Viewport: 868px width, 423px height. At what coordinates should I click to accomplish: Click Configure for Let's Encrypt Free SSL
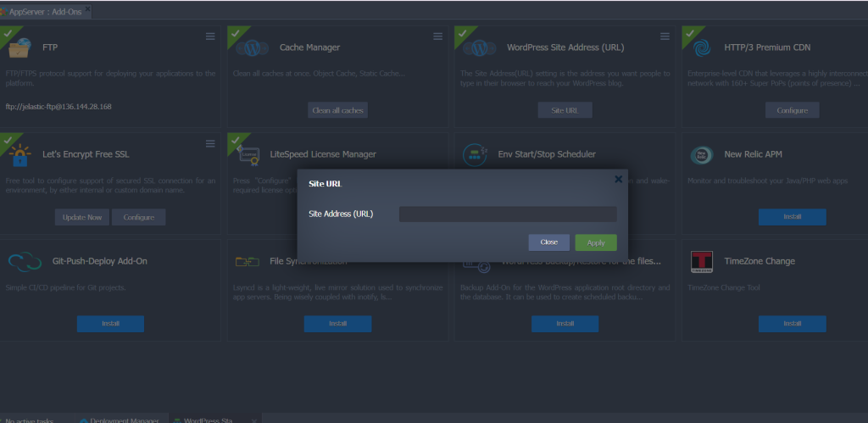(x=138, y=217)
